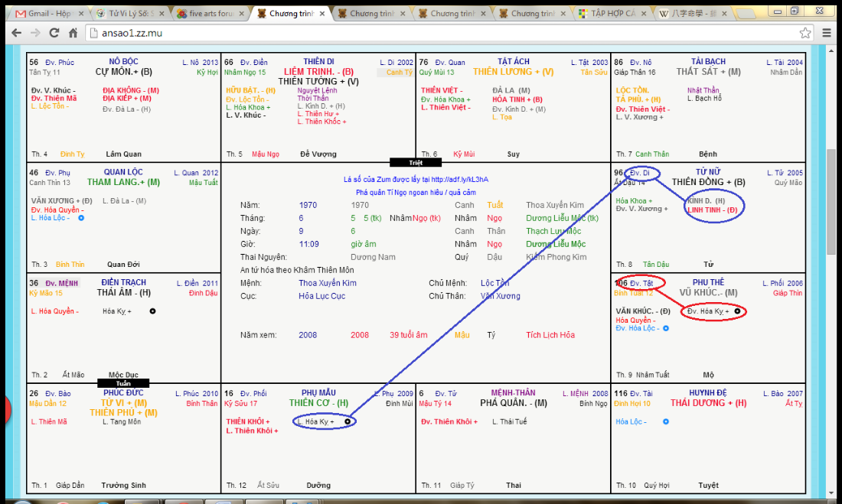Click the black dot beside Đv. Hóa Kỵ in Phu Thê
The height and width of the screenshot is (504, 842).
[737, 311]
